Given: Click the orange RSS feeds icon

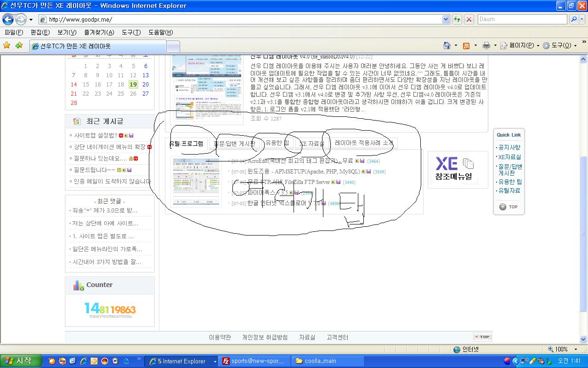Looking at the screenshot, I should click(466, 46).
